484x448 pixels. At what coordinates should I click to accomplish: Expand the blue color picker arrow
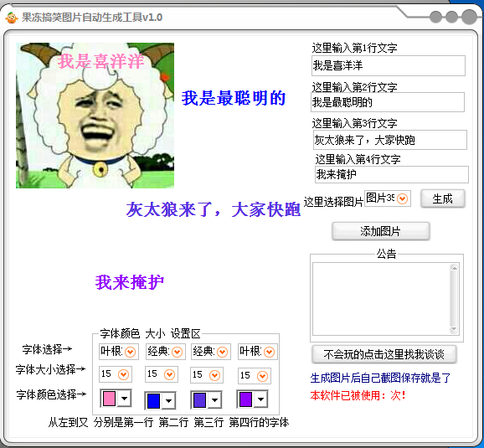(x=168, y=401)
